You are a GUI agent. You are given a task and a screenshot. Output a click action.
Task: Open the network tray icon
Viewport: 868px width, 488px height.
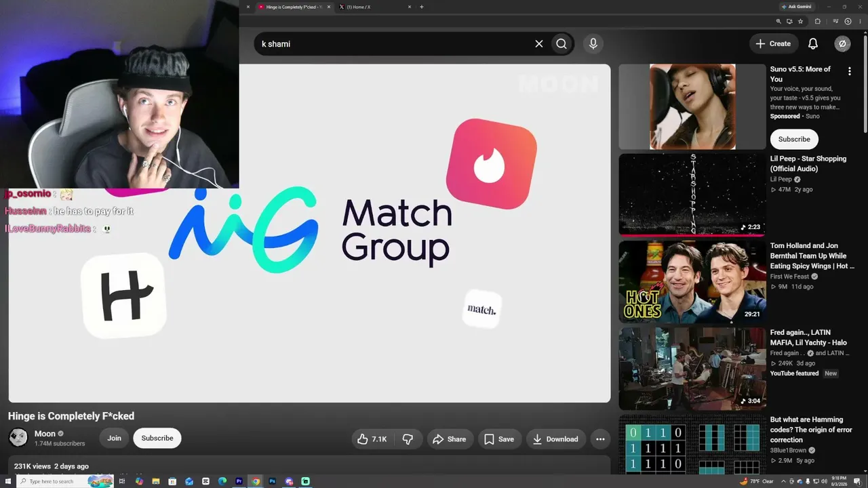816,481
